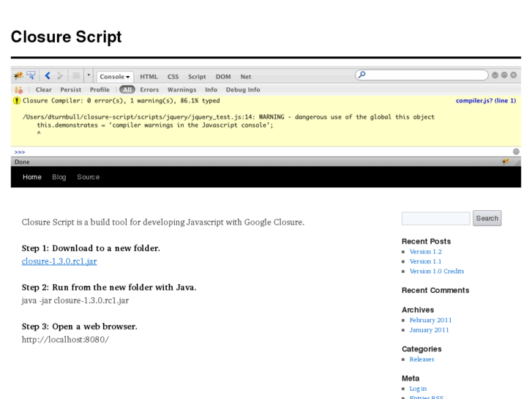
Task: Go back with the blue left arrow
Action: click(48, 75)
